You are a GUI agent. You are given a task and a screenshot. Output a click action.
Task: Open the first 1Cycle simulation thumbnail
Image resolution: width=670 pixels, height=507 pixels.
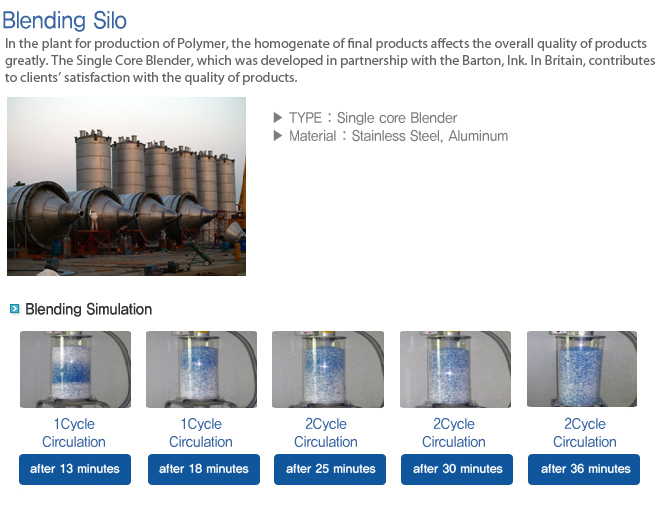click(x=75, y=369)
